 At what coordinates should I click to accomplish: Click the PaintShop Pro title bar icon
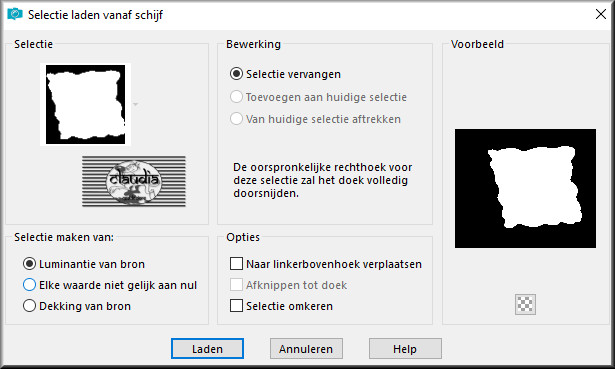tap(15, 14)
